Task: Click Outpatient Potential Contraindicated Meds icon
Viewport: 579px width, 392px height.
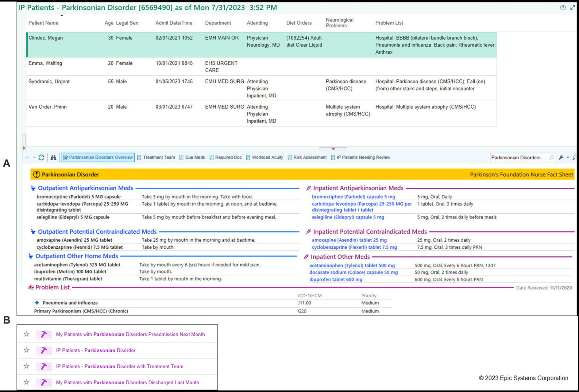Action: 33,232
